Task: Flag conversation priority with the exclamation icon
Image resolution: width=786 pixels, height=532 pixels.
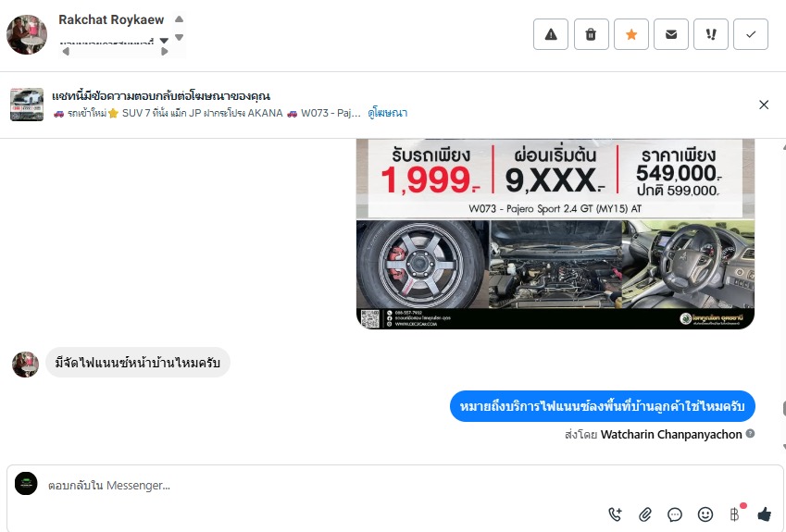Action: point(711,34)
